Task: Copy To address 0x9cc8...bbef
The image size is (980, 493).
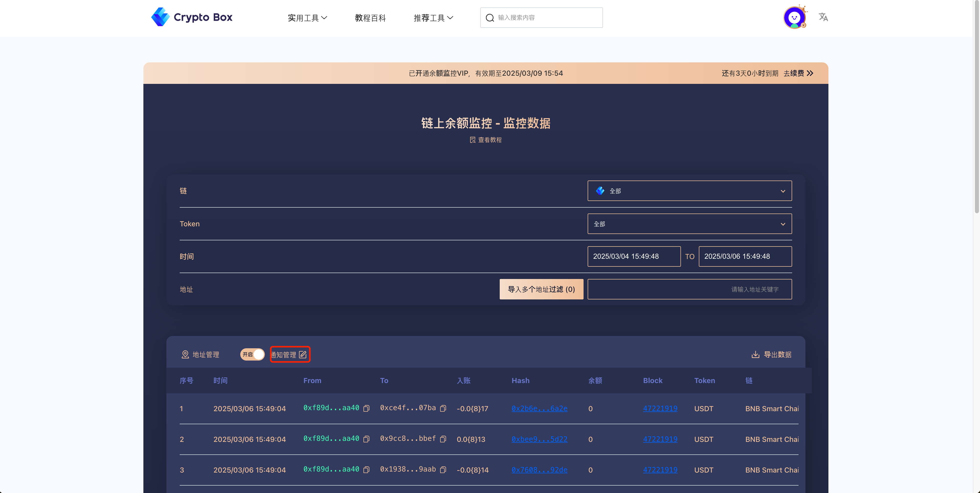Action: pyautogui.click(x=443, y=439)
